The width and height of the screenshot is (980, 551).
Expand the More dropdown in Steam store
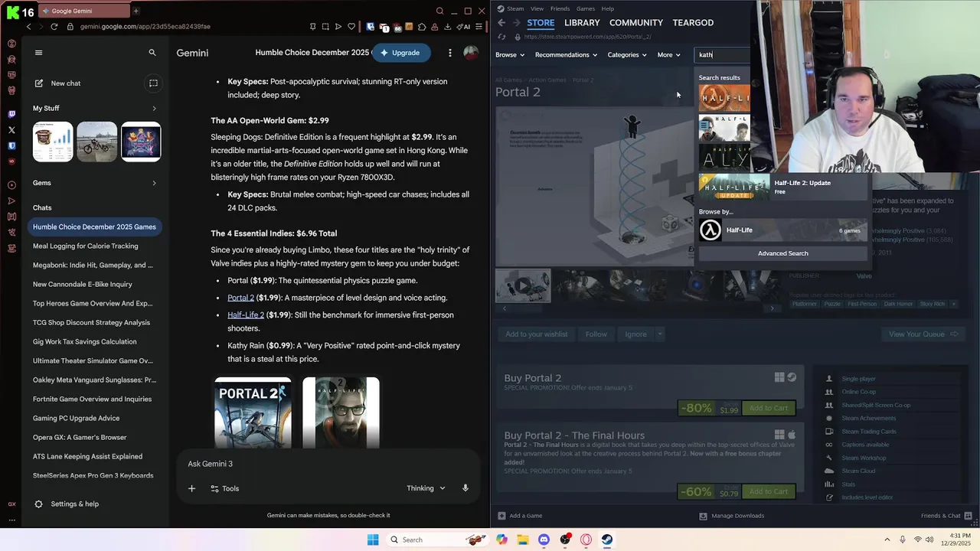click(668, 55)
